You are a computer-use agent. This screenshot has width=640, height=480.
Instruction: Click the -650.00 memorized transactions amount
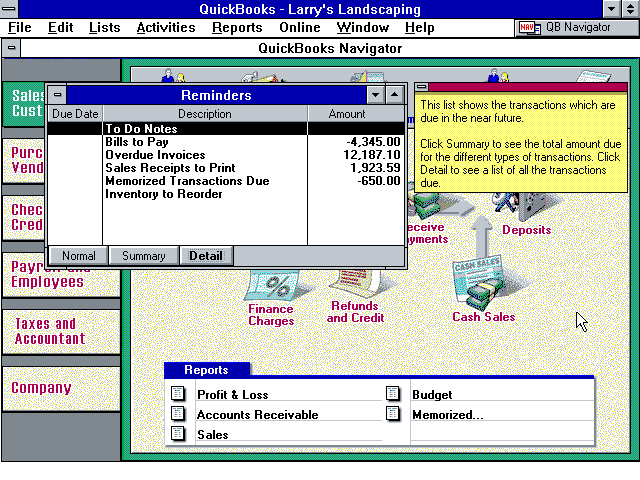click(x=378, y=181)
